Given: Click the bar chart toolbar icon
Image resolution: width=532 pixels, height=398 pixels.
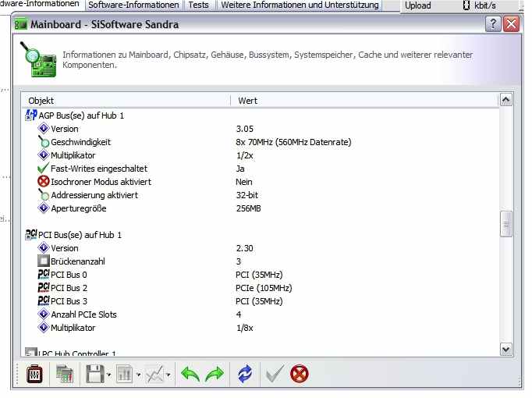Looking at the screenshot, I should click(x=124, y=375).
